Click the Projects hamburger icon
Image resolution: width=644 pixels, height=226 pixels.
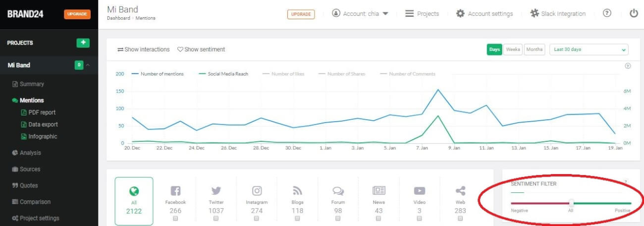pyautogui.click(x=409, y=13)
